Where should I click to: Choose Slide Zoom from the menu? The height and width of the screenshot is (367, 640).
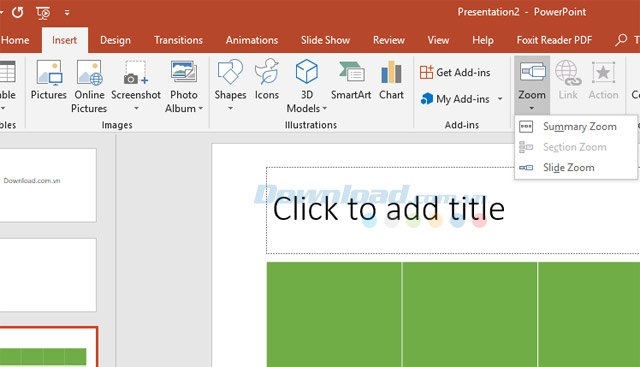point(576,167)
